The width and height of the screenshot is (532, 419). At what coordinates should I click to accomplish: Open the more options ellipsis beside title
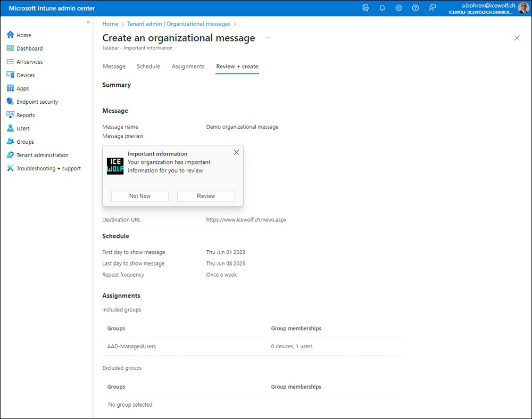(268, 38)
